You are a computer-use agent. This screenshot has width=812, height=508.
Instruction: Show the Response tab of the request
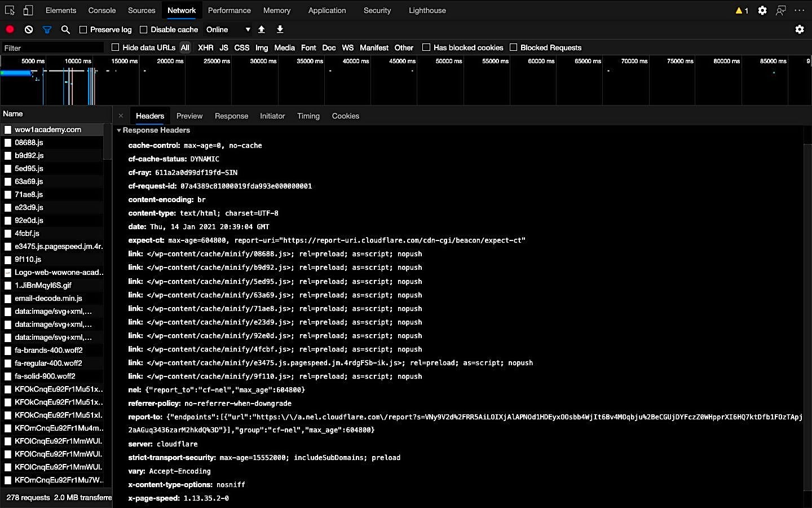(231, 116)
